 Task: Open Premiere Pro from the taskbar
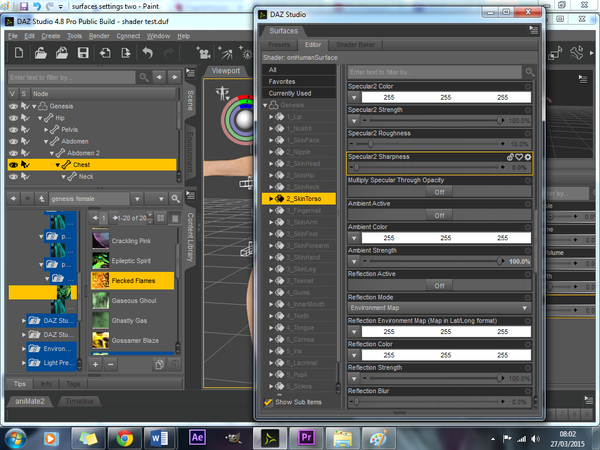point(306,437)
